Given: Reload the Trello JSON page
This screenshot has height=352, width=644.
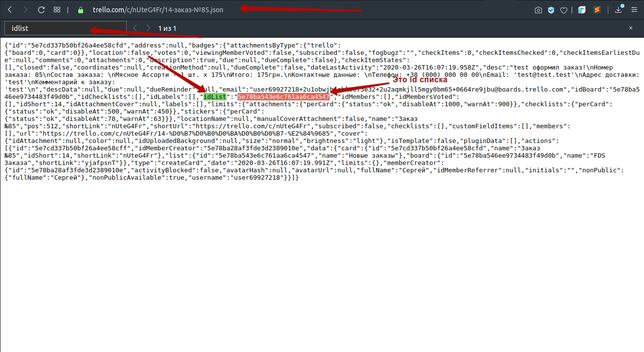Looking at the screenshot, I should [x=42, y=10].
